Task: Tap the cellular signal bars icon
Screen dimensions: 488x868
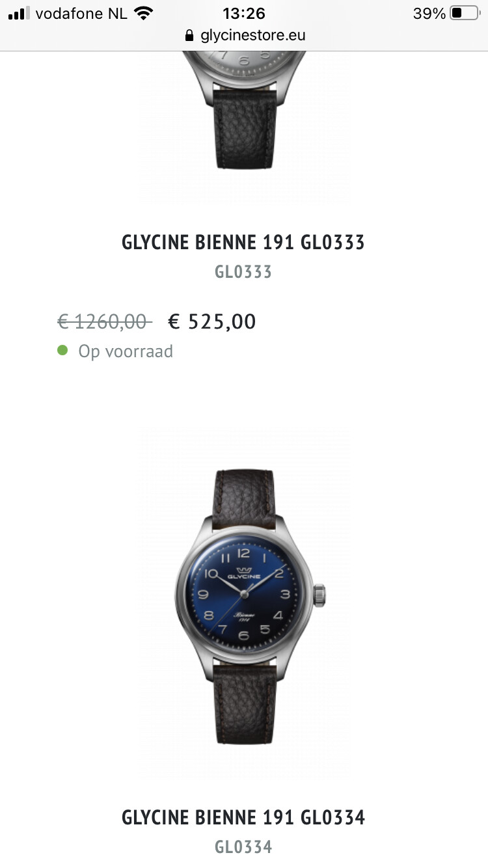Action: (x=20, y=13)
